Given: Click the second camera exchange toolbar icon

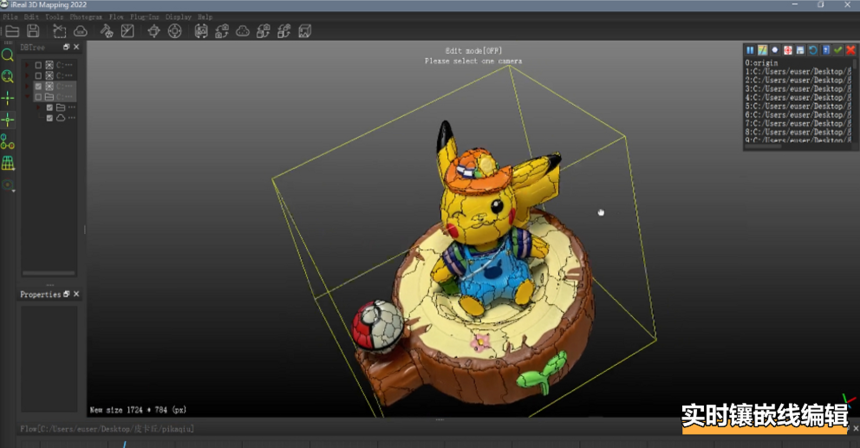Looking at the screenshot, I should [x=263, y=31].
